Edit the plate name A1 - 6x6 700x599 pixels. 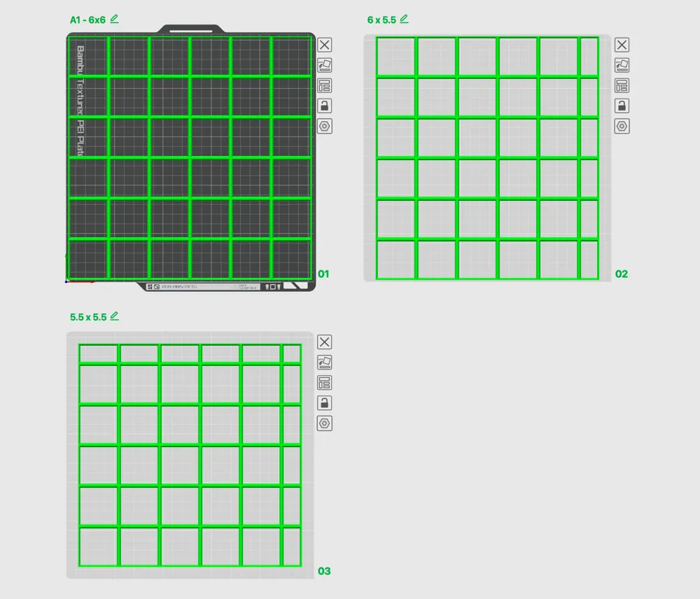pyautogui.click(x=113, y=19)
